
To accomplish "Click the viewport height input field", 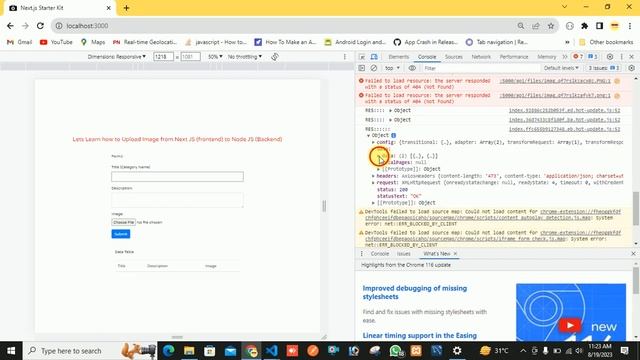I will [x=190, y=57].
